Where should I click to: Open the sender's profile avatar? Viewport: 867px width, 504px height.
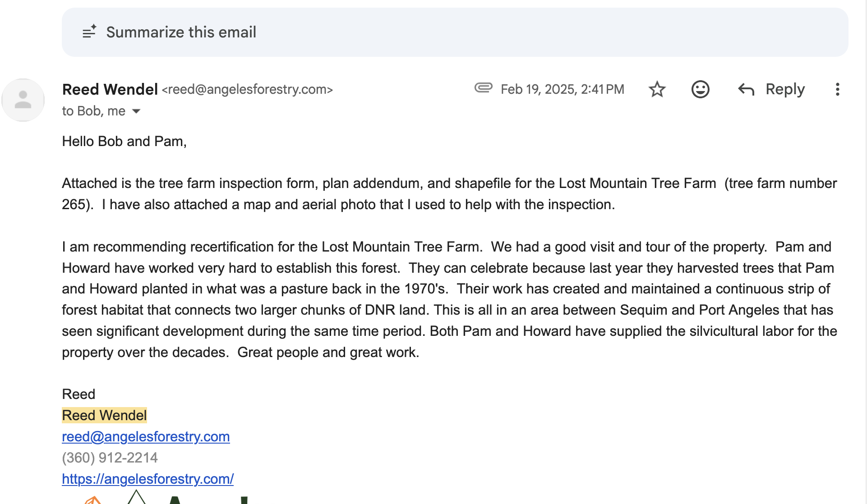(23, 100)
